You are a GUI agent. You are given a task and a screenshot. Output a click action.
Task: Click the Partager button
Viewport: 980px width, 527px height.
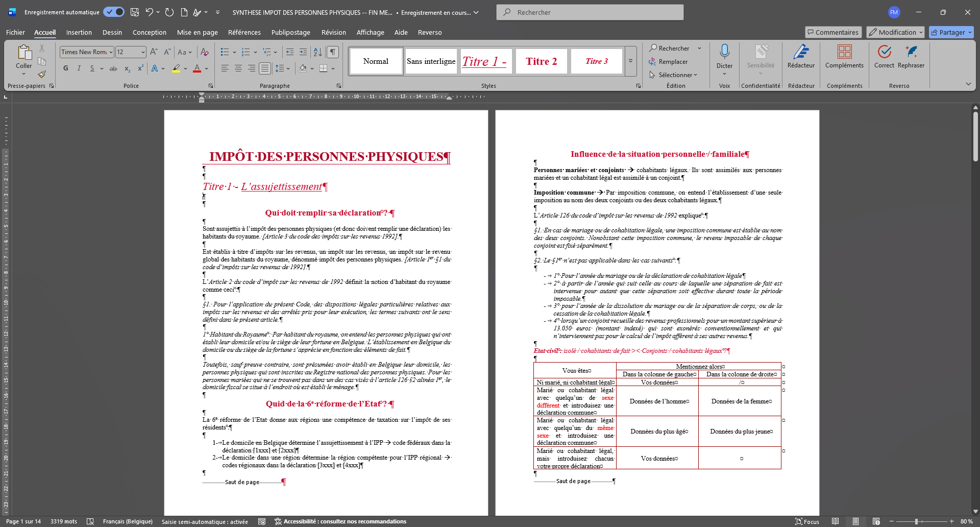point(951,32)
